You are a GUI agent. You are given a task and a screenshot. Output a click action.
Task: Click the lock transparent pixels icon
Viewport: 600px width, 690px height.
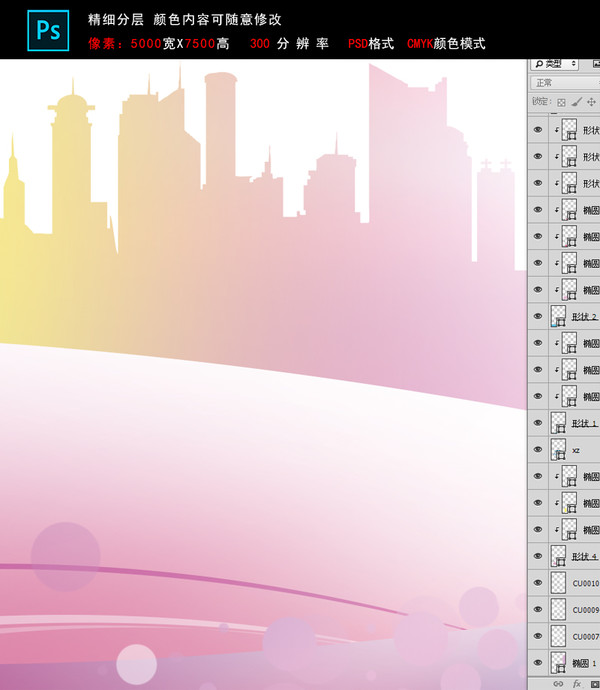pos(561,103)
